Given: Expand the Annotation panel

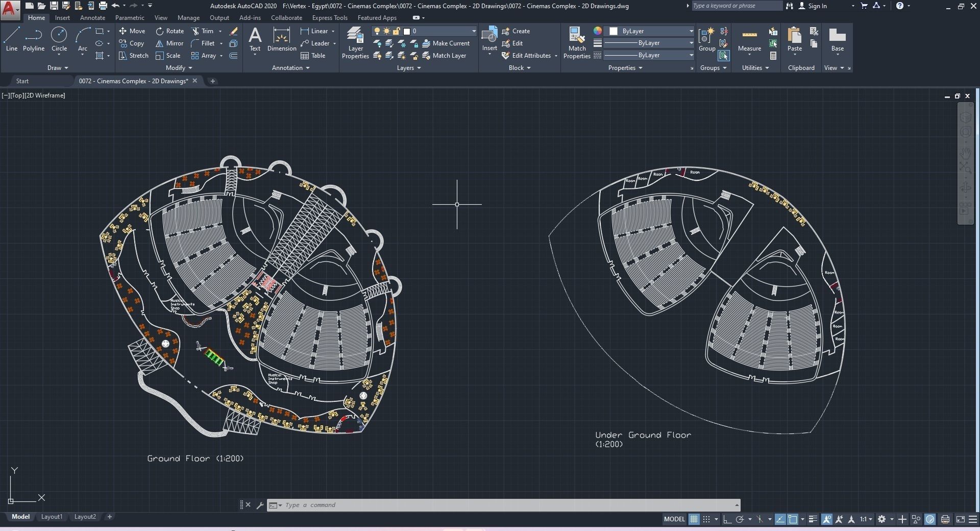Looking at the screenshot, I should [x=291, y=68].
